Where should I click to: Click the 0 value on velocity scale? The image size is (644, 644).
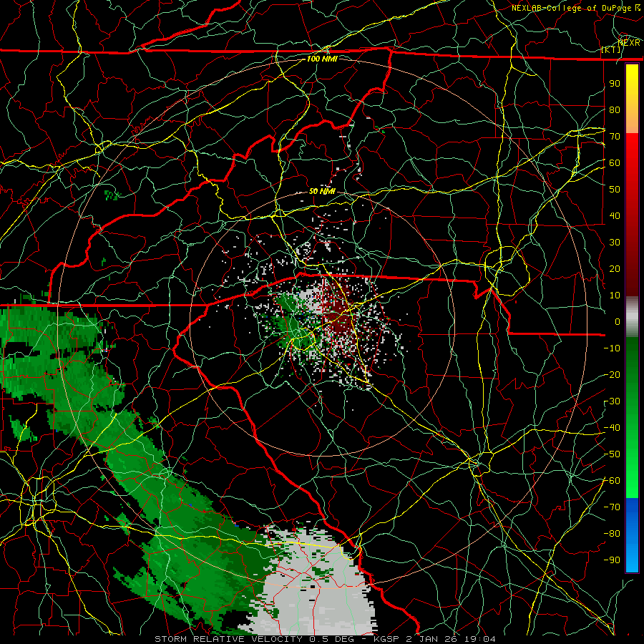[618, 321]
